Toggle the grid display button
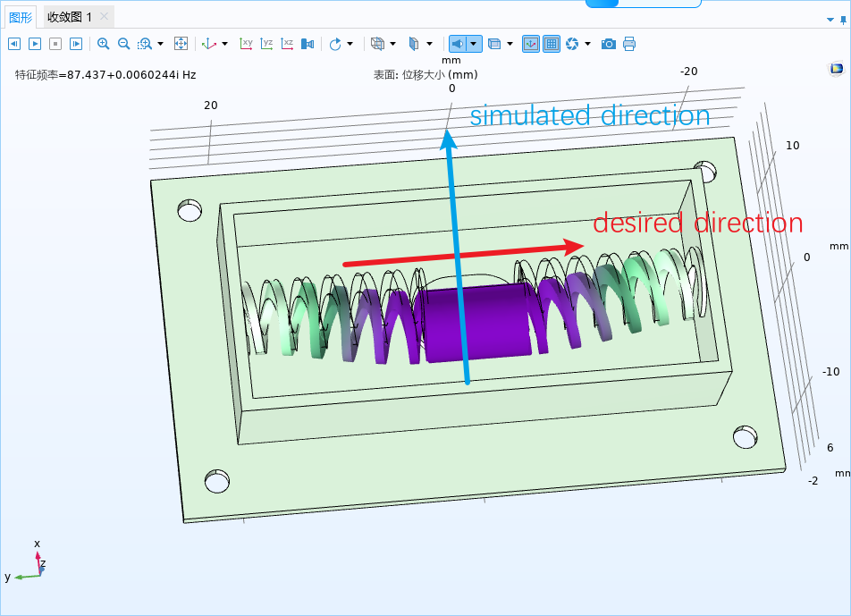The width and height of the screenshot is (851, 616). [x=552, y=44]
